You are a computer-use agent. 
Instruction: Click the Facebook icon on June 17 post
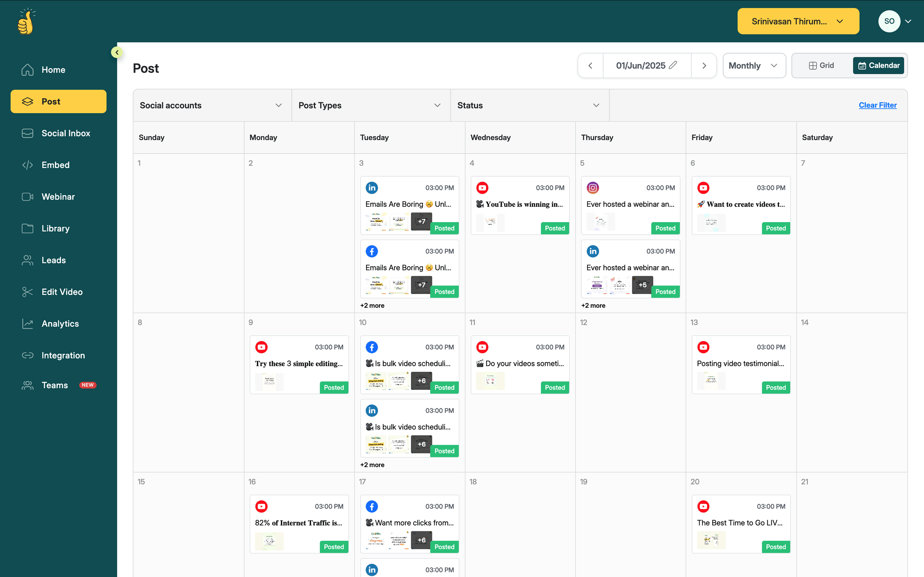(x=372, y=506)
